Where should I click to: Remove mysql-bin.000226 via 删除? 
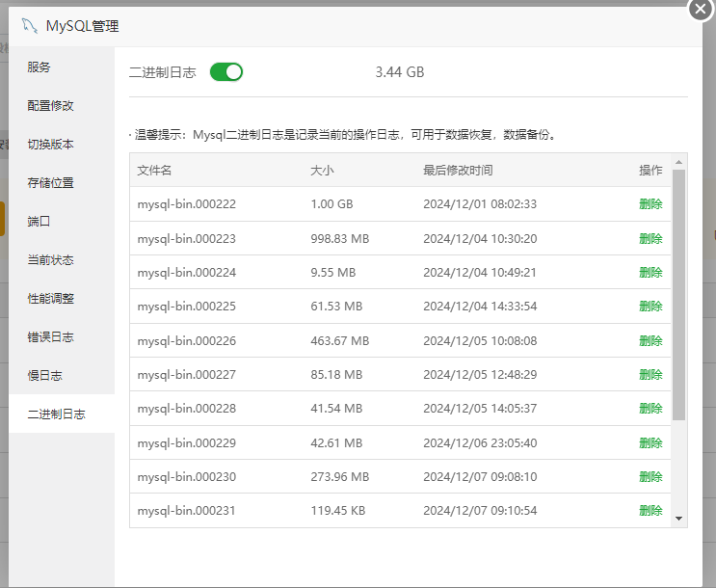[x=650, y=341]
